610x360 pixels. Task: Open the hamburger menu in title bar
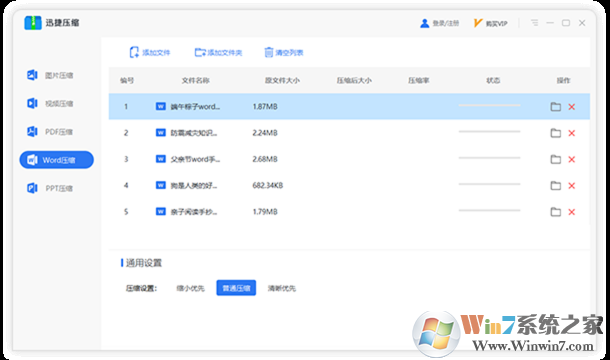point(535,23)
